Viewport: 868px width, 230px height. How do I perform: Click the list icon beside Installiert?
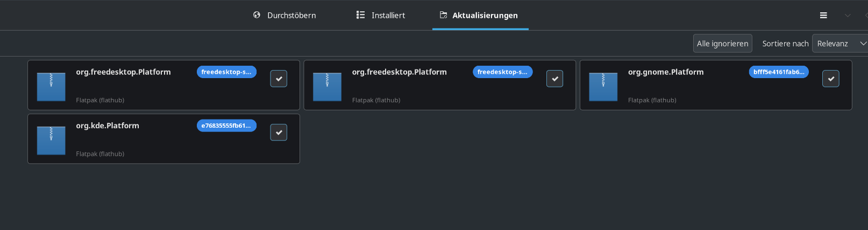[x=360, y=15]
